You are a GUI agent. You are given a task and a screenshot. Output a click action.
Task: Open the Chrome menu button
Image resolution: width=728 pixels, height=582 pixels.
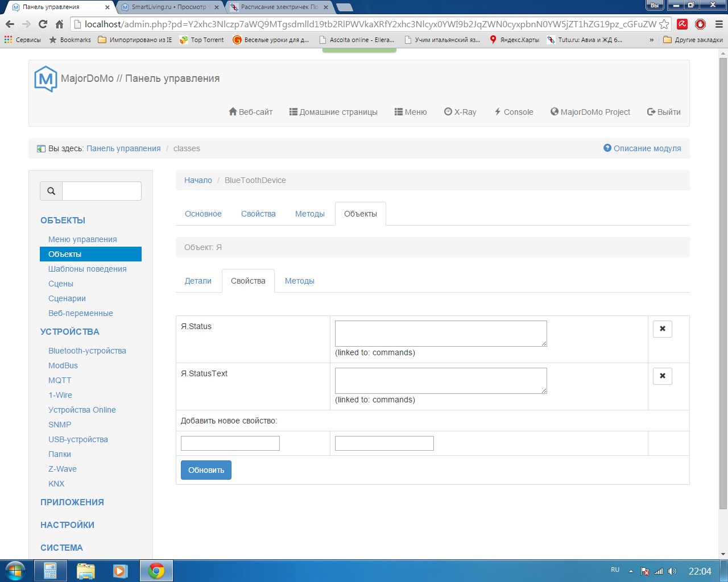(x=719, y=24)
